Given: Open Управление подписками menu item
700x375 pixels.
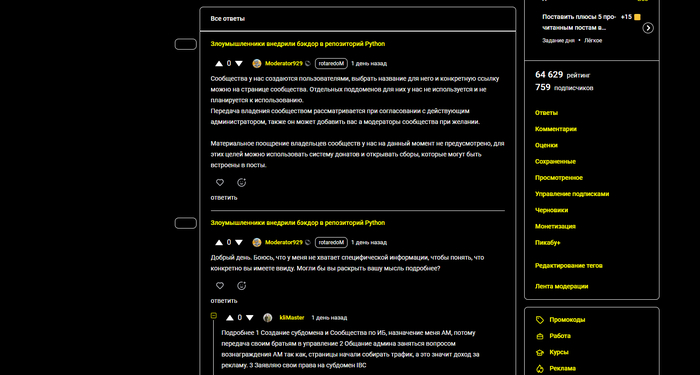Looking at the screenshot, I should 572,194.
